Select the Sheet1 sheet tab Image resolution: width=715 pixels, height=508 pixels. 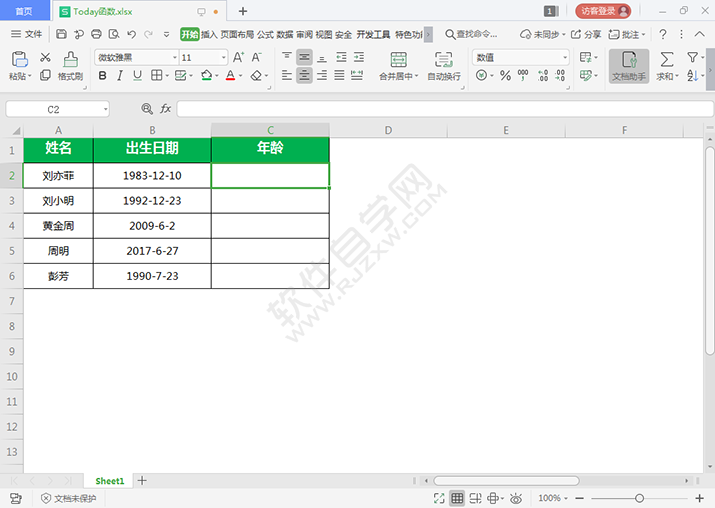coord(109,481)
